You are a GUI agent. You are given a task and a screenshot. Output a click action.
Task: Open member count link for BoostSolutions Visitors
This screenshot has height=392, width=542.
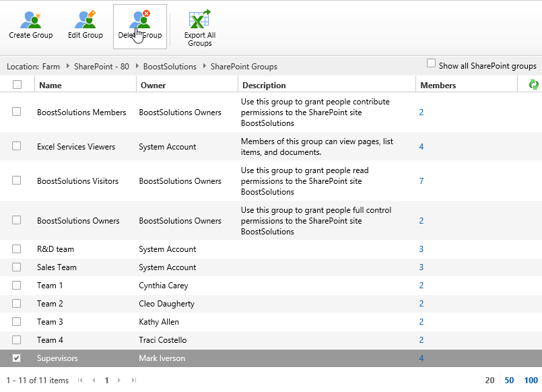[421, 181]
